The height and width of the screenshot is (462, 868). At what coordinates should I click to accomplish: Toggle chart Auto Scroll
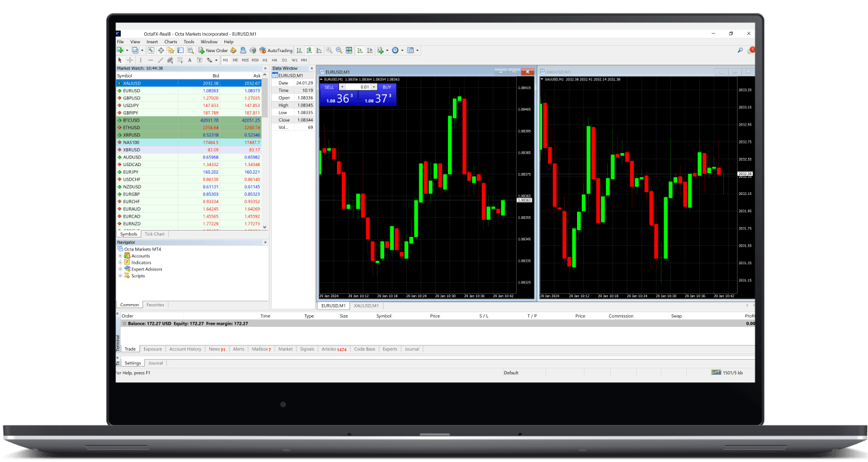360,50
